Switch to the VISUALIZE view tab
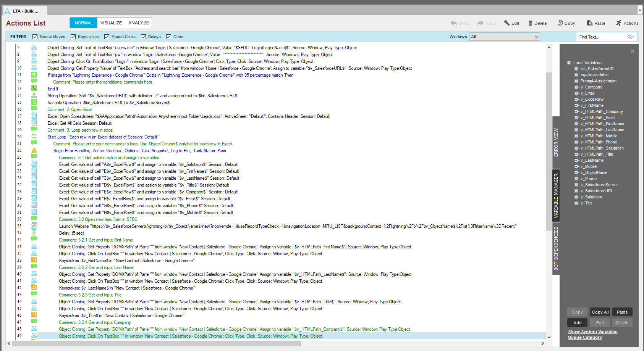Image resolution: width=644 pixels, height=351 pixels. coord(111,23)
